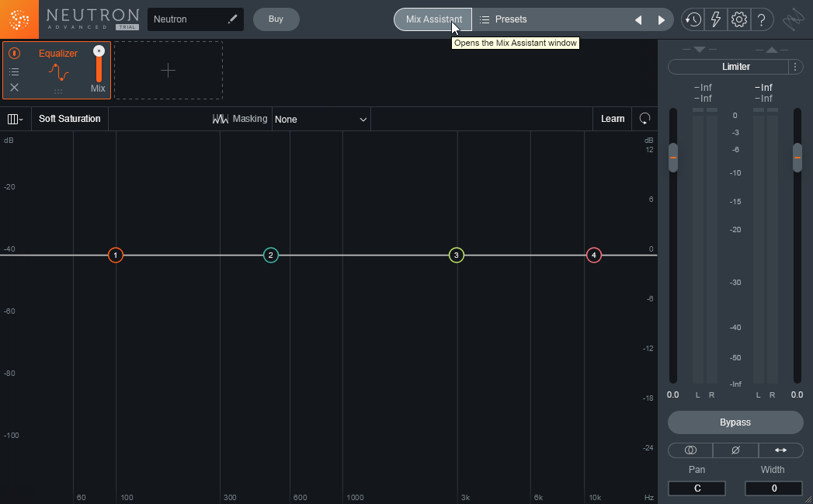Select EQ band node 1
Screen dimensions: 813x504
click(x=116, y=255)
